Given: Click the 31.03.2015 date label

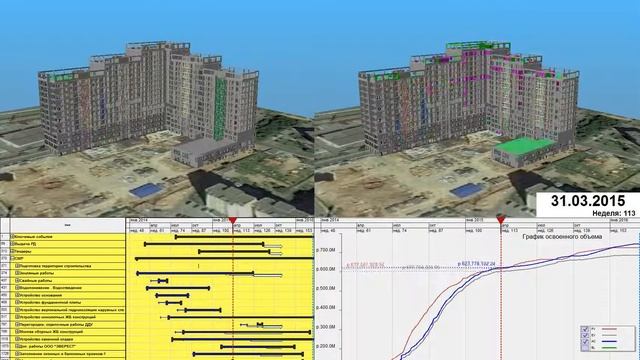Looking at the screenshot, I should pyautogui.click(x=588, y=201).
